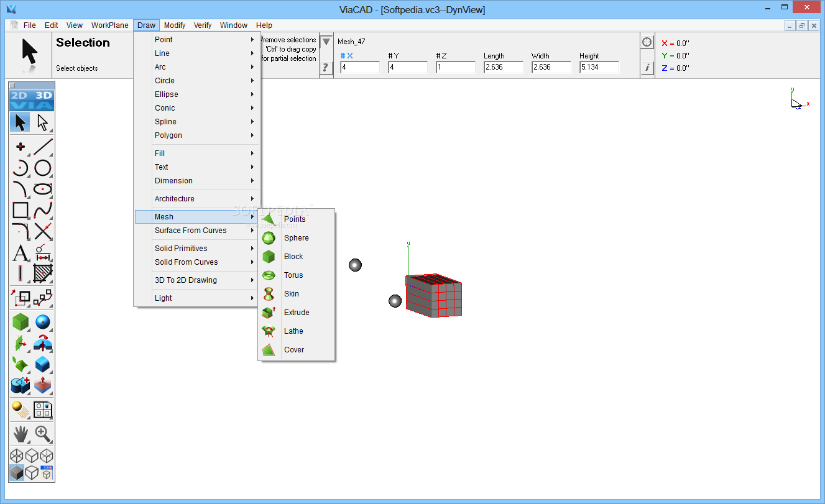
Task: Click the Length input field
Action: point(503,67)
